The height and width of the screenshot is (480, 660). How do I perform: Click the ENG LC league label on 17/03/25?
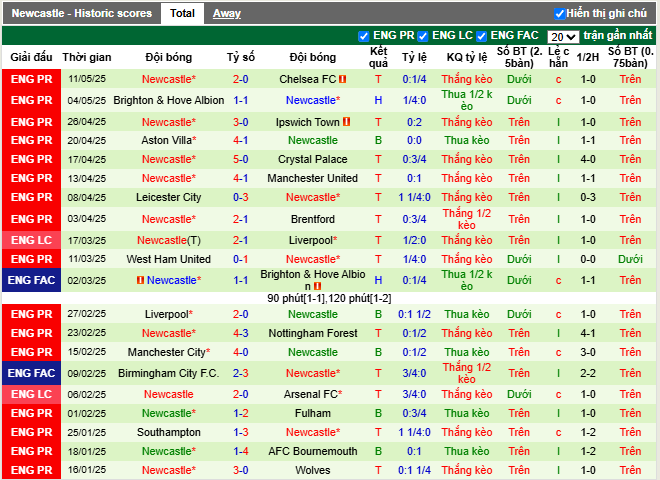[x=32, y=240]
